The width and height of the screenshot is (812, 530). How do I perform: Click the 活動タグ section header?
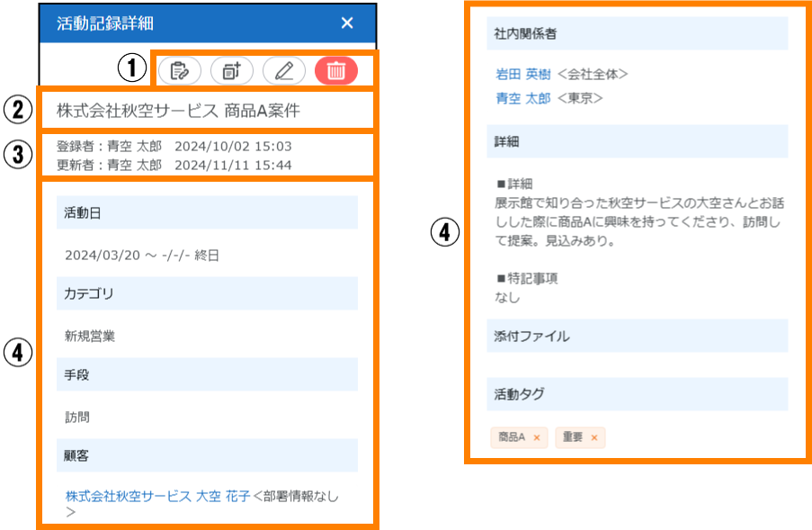coord(637,393)
